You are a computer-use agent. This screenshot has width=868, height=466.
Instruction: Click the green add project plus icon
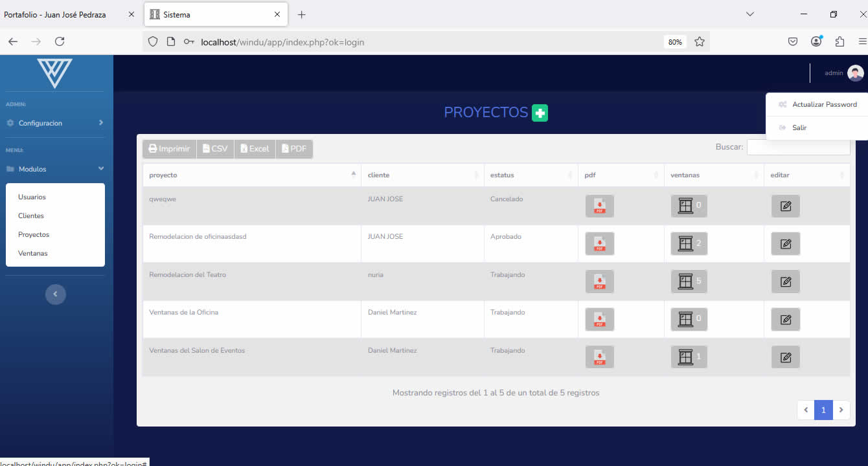[540, 113]
